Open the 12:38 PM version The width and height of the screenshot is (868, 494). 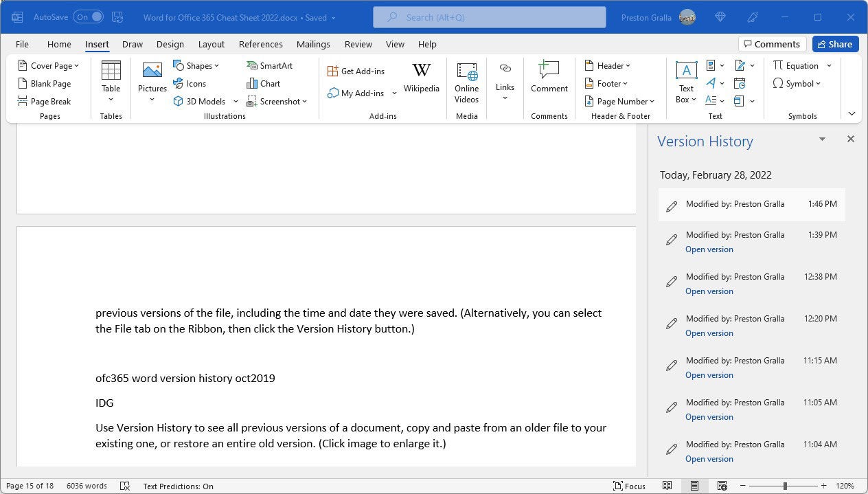click(709, 291)
